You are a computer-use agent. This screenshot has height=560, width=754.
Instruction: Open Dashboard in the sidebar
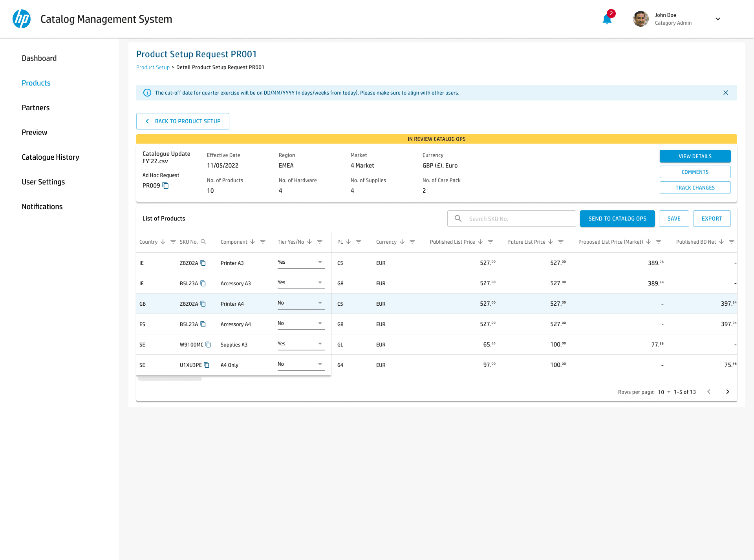(39, 58)
